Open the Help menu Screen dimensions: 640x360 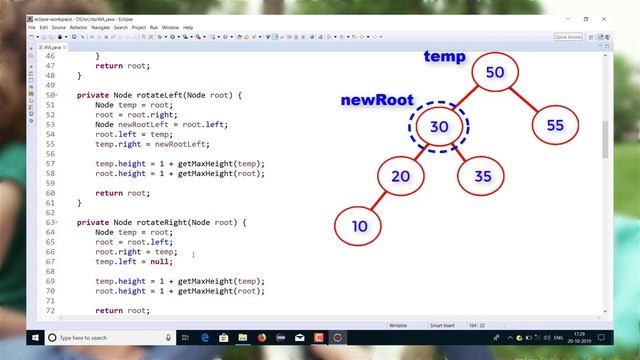click(x=188, y=27)
